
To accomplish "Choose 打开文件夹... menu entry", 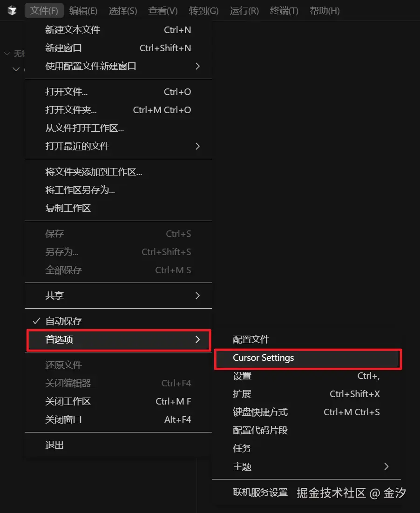I will [71, 110].
